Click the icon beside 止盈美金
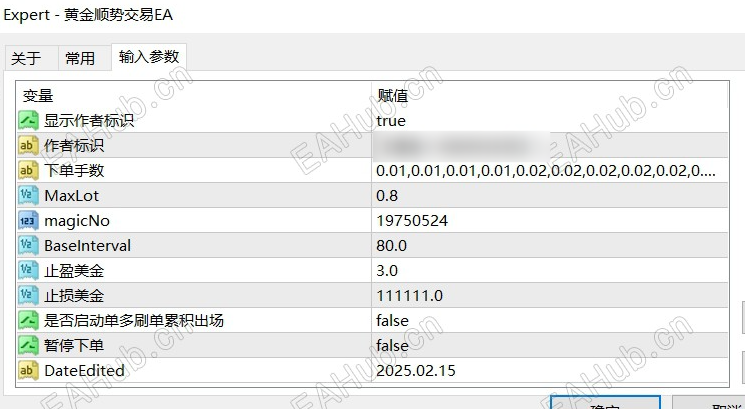 pos(28,271)
